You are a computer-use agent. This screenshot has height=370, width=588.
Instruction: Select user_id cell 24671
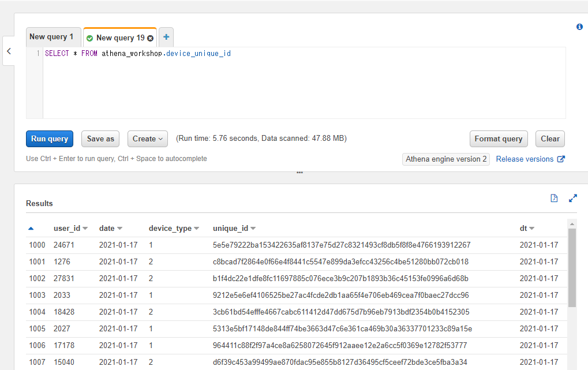(x=63, y=245)
